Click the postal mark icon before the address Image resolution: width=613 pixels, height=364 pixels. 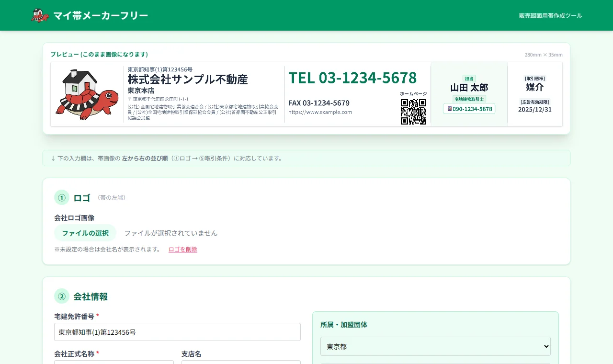pos(129,99)
